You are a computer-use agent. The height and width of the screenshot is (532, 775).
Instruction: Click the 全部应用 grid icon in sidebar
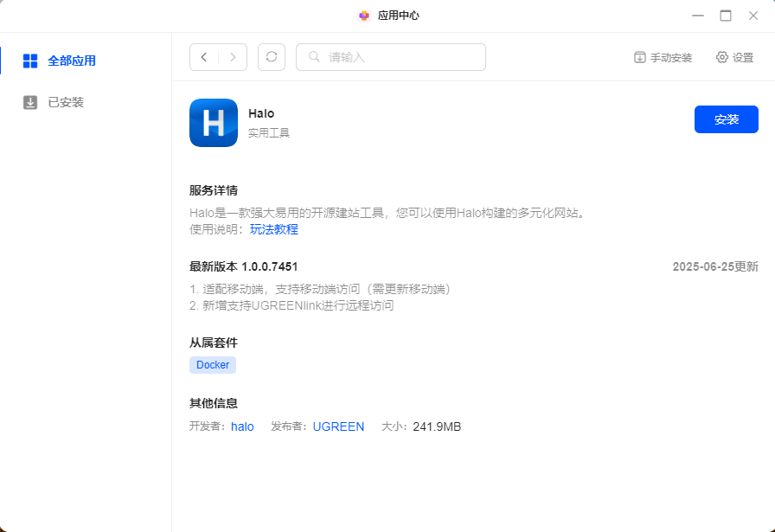(30, 61)
